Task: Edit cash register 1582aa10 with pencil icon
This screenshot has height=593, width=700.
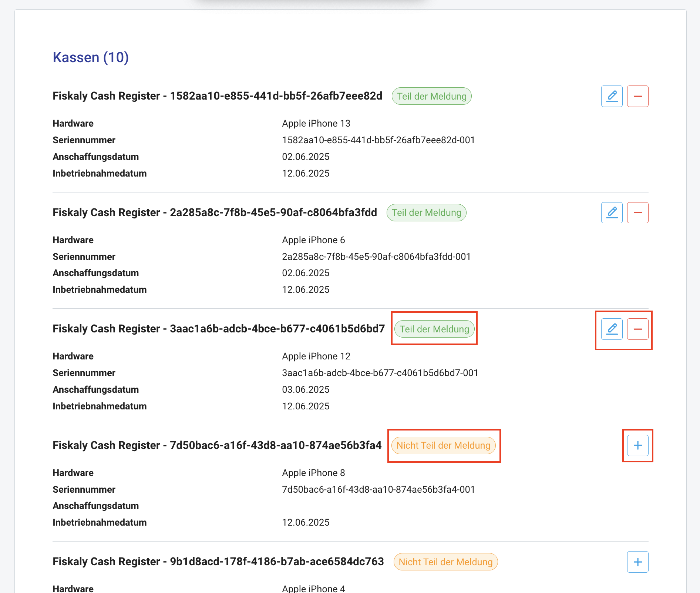Action: (x=612, y=96)
